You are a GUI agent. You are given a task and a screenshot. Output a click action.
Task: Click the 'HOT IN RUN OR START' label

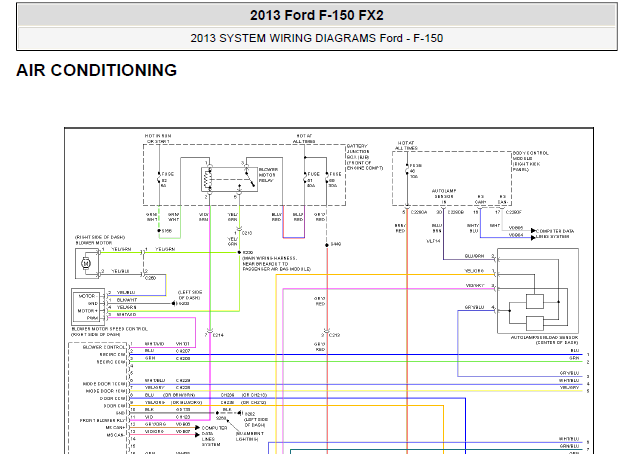(158, 139)
